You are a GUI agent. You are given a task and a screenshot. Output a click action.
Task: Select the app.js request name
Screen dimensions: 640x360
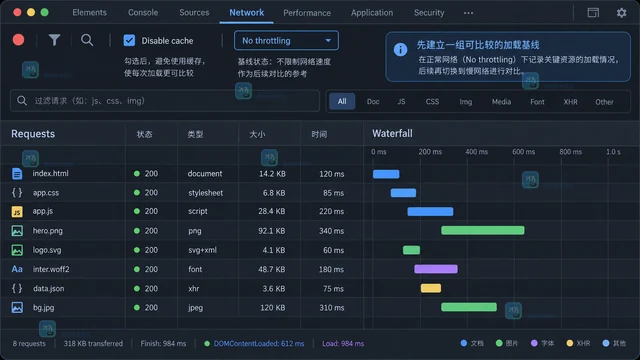(x=43, y=211)
